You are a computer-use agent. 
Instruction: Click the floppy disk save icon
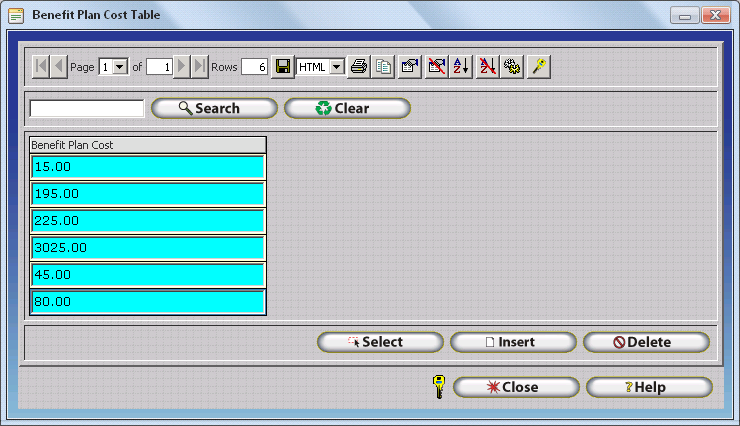point(283,67)
